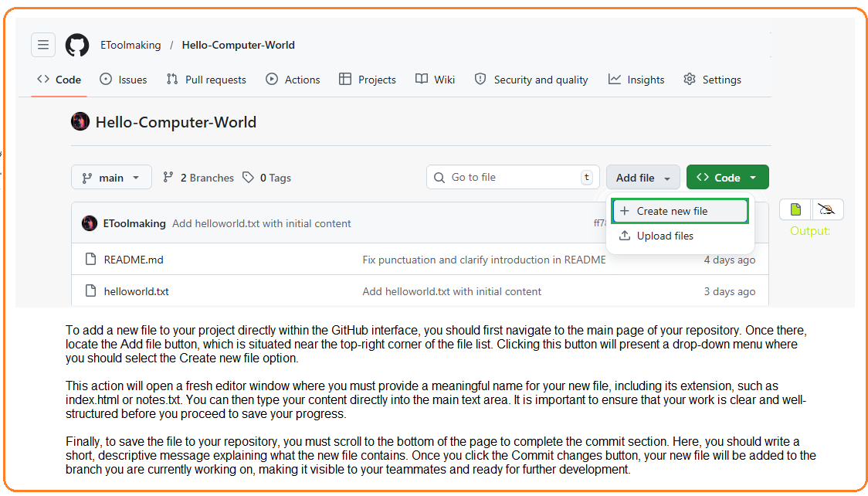The image size is (868, 496).
Task: Click the repository avatar beside the Hello-Computer-World heading
Action: click(x=80, y=121)
